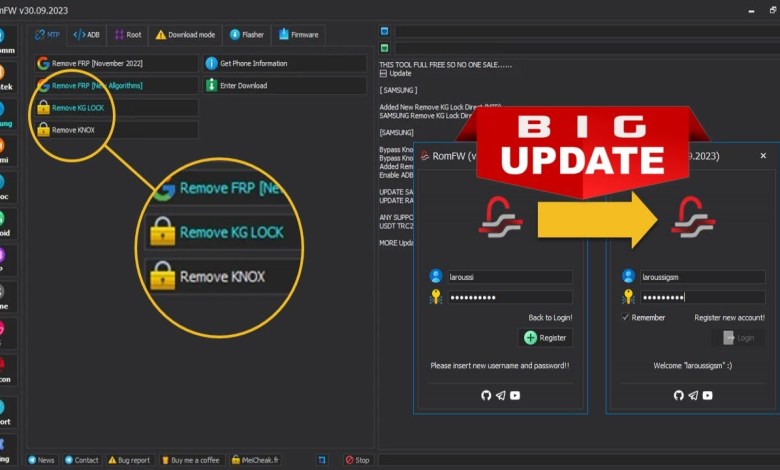Click Remove FRP [November 2022] button
Image resolution: width=780 pixels, height=470 pixels.
pos(115,63)
